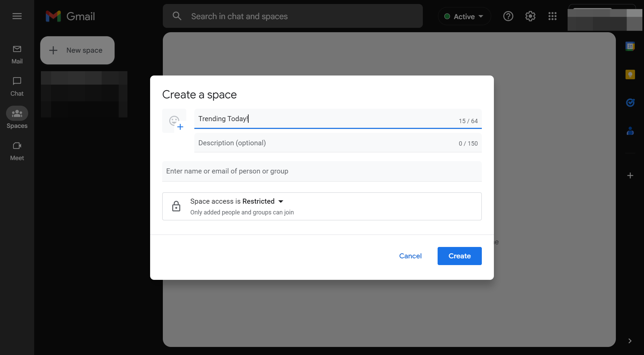Go to the Chat section
This screenshot has width=644, height=355.
[17, 87]
